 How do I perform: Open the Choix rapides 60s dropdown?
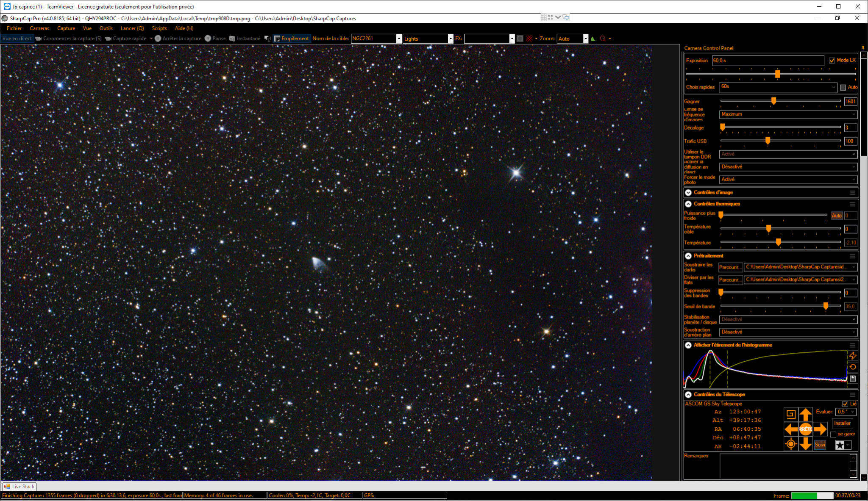(x=778, y=87)
